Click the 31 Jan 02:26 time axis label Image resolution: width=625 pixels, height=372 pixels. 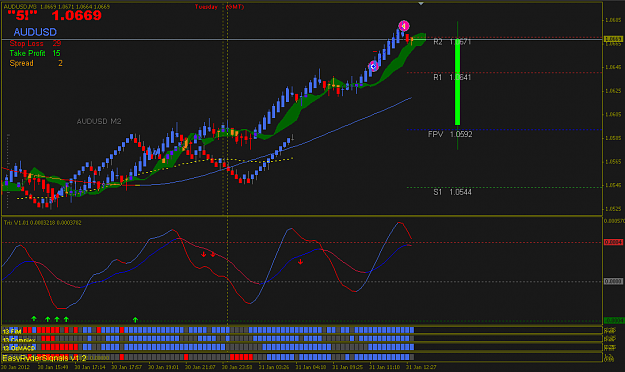274,367
